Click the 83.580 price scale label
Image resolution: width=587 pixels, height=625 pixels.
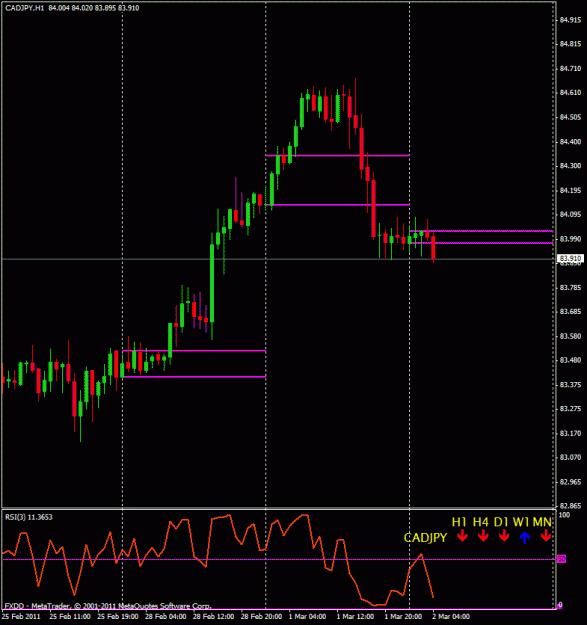[x=570, y=336]
